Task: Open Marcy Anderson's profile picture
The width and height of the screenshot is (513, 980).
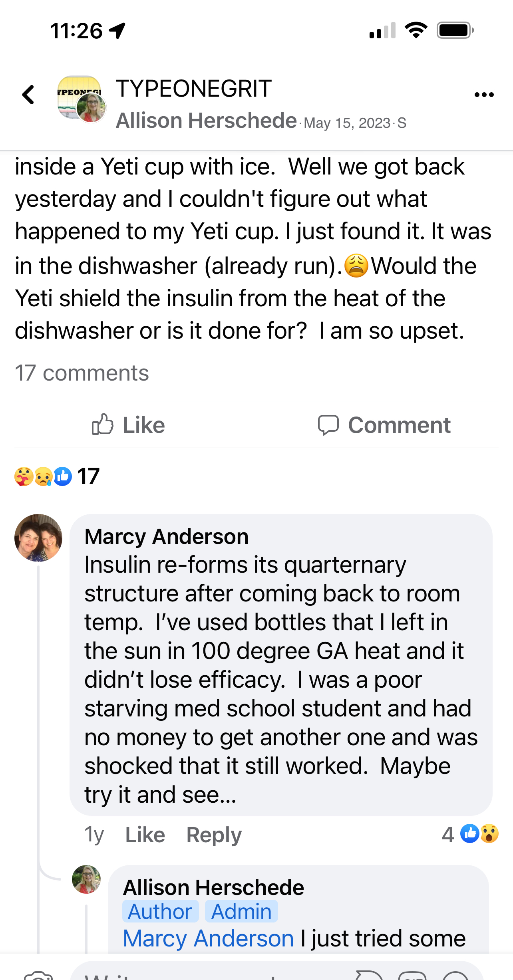Action: [x=38, y=538]
